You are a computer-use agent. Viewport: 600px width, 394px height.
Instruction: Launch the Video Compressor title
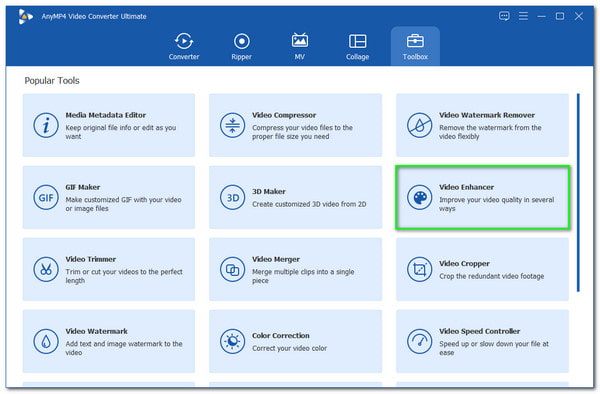pos(284,115)
